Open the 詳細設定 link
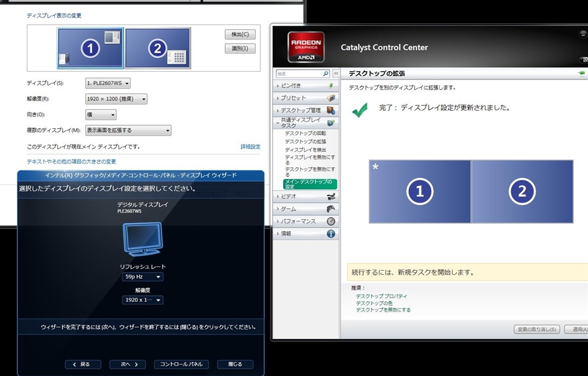This screenshot has height=376, width=588. click(x=250, y=147)
